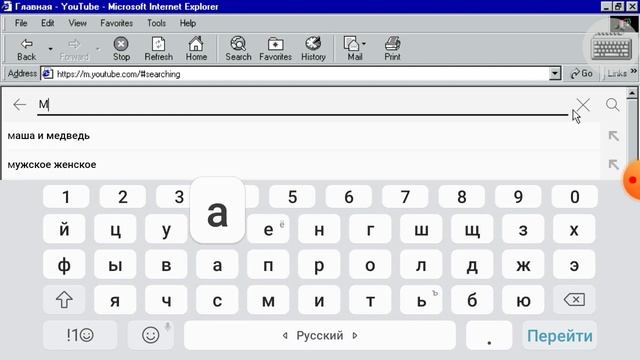Tap the а key in the middle row
This screenshot has width=640, height=360.
pos(217,265)
